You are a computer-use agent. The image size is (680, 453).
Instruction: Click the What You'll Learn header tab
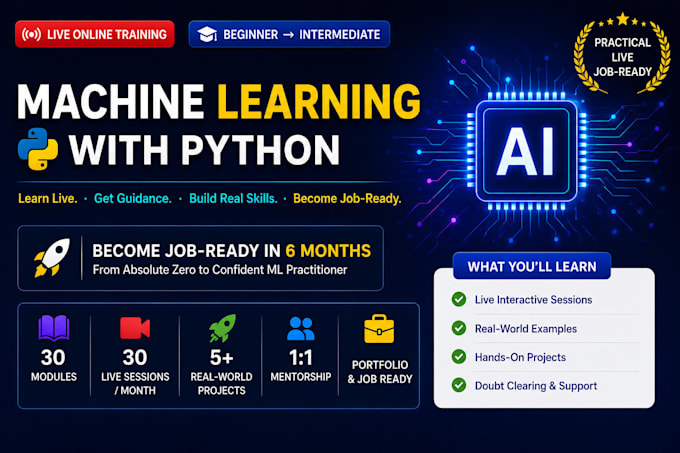pos(532,266)
